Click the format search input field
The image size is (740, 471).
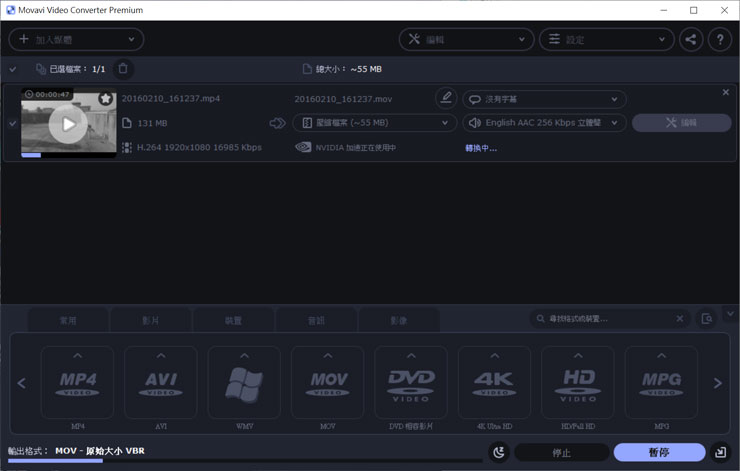[609, 319]
